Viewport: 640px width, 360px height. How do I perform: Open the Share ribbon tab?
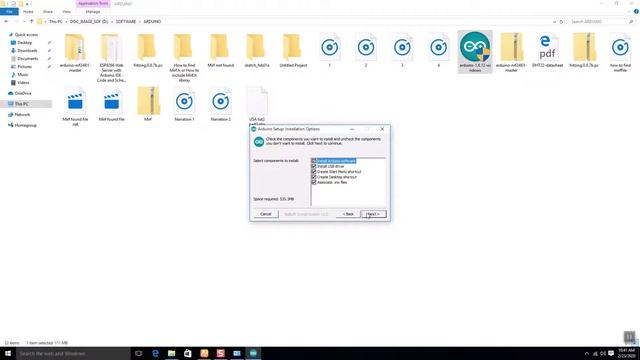[x=48, y=12]
